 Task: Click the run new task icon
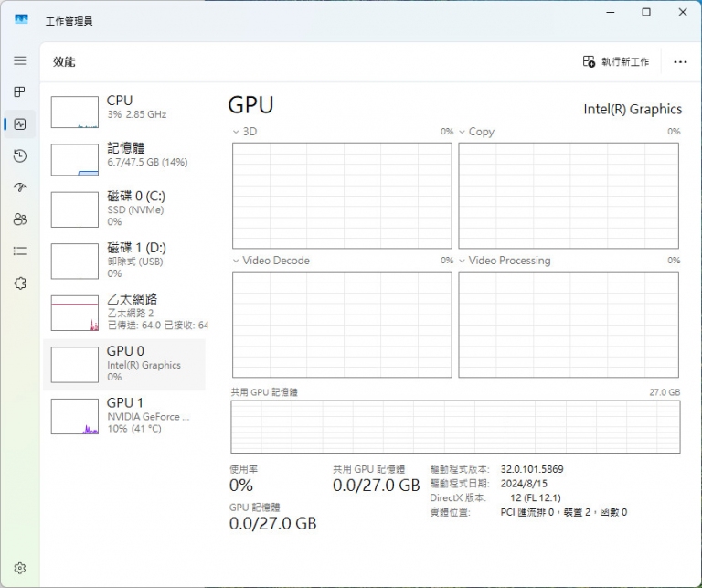589,61
